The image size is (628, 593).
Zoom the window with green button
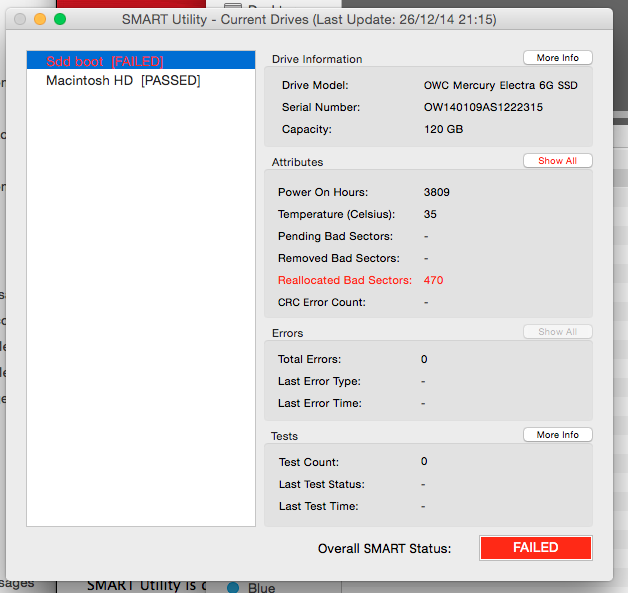pos(60,19)
